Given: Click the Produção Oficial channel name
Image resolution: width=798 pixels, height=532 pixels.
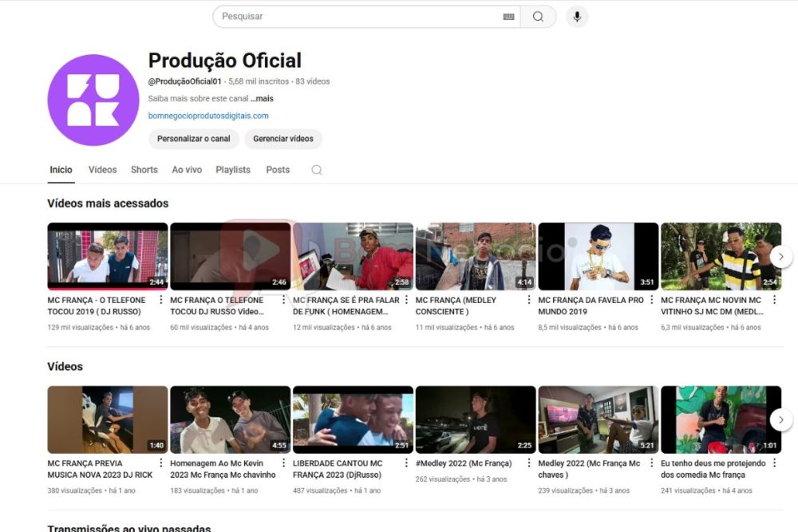Looking at the screenshot, I should pos(225,61).
